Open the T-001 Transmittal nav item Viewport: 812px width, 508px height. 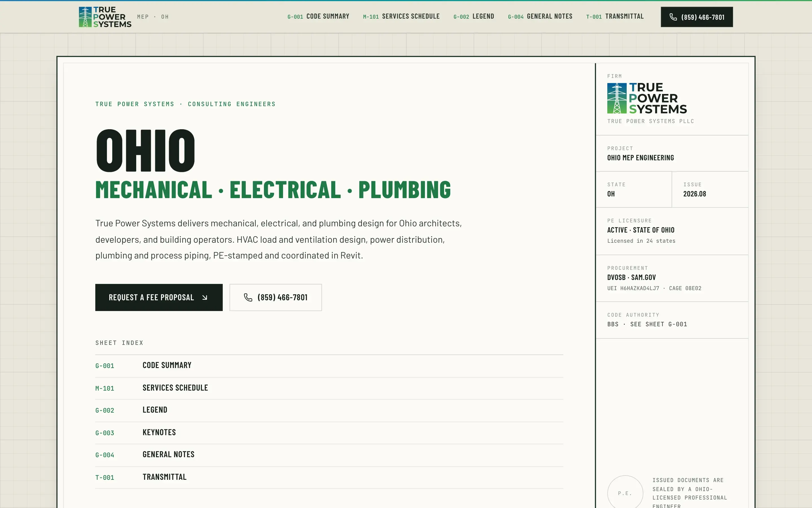tap(615, 16)
